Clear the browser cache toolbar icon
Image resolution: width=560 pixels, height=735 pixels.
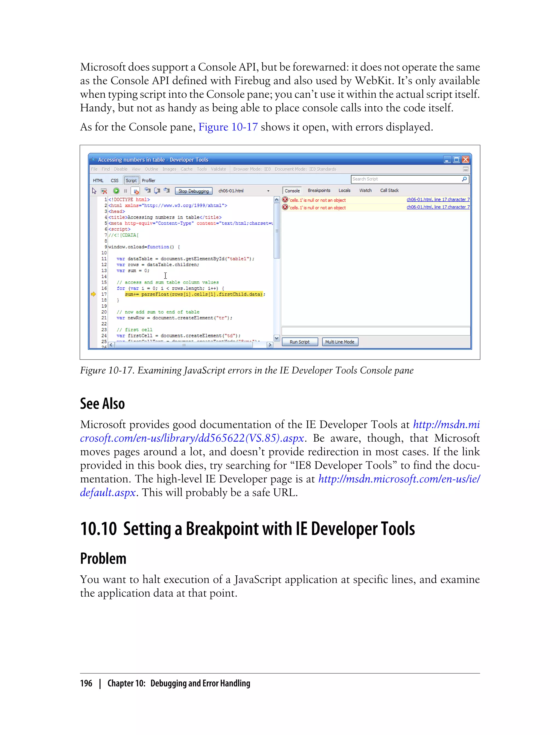pos(104,191)
